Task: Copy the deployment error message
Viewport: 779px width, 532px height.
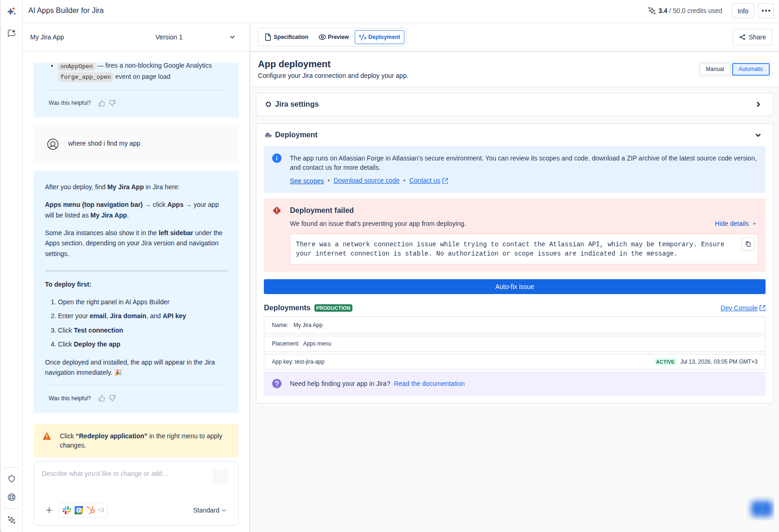Action: pos(748,244)
